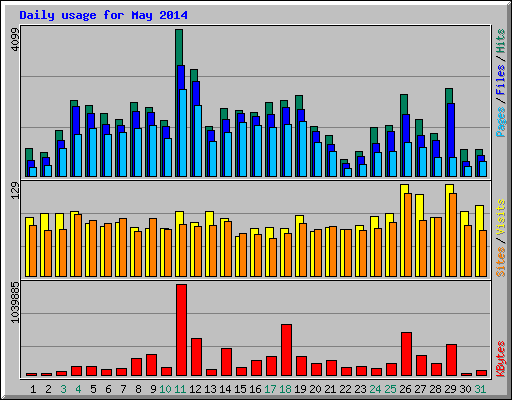Click the 'Hits' legend label
512x400 pixels.
coord(501,41)
